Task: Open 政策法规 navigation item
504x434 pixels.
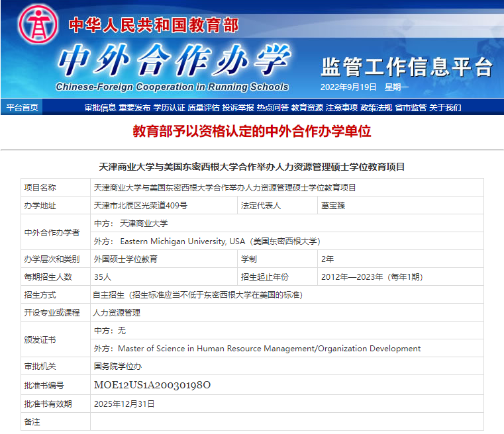Action: pyautogui.click(x=376, y=108)
